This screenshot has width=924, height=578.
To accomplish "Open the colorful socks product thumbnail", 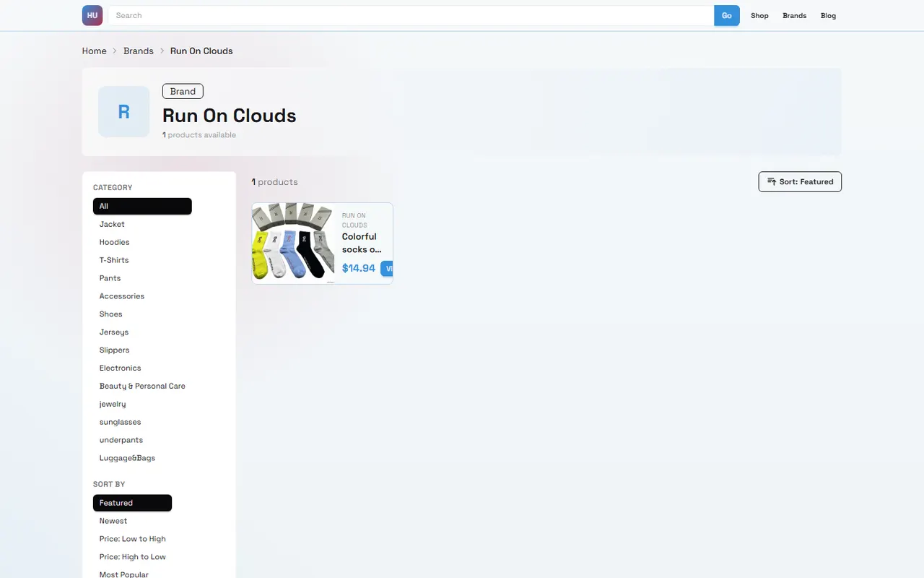I will (x=293, y=243).
